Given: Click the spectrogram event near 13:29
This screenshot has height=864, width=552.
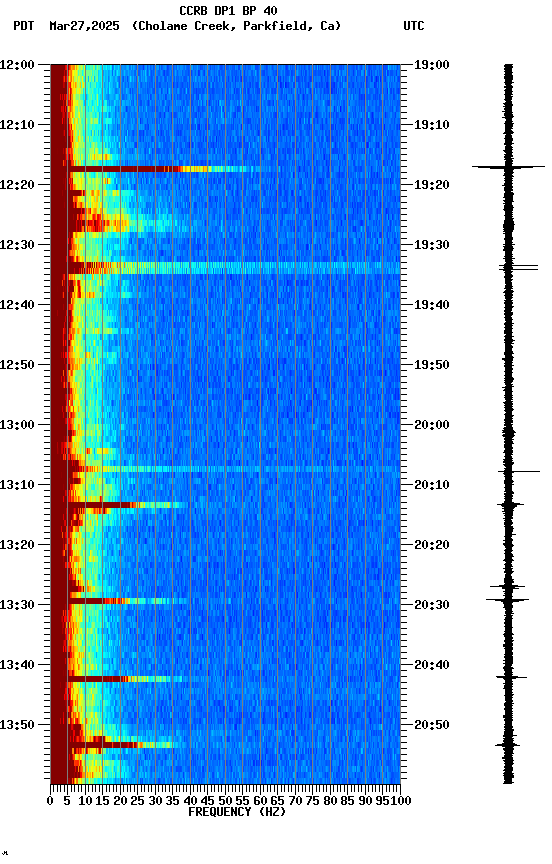Looking at the screenshot, I should (x=127, y=601).
